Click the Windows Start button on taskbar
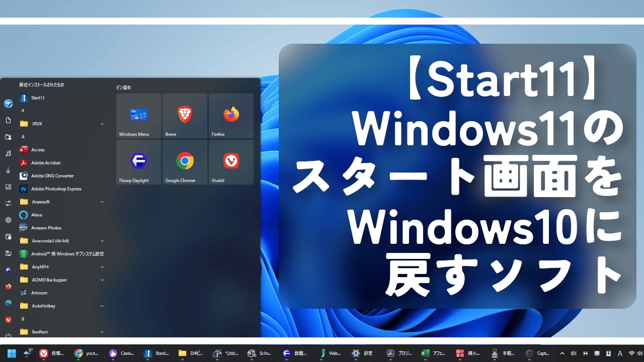 (x=12, y=353)
